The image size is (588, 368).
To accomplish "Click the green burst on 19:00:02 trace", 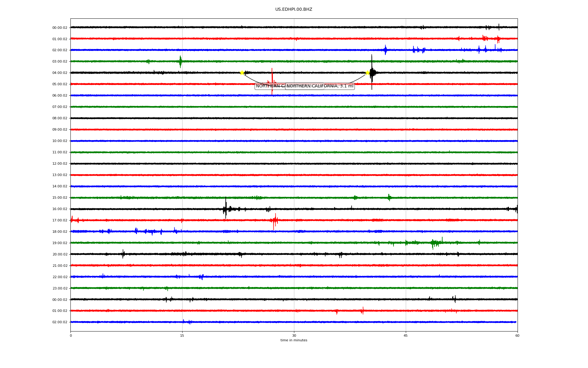I will click(435, 243).
